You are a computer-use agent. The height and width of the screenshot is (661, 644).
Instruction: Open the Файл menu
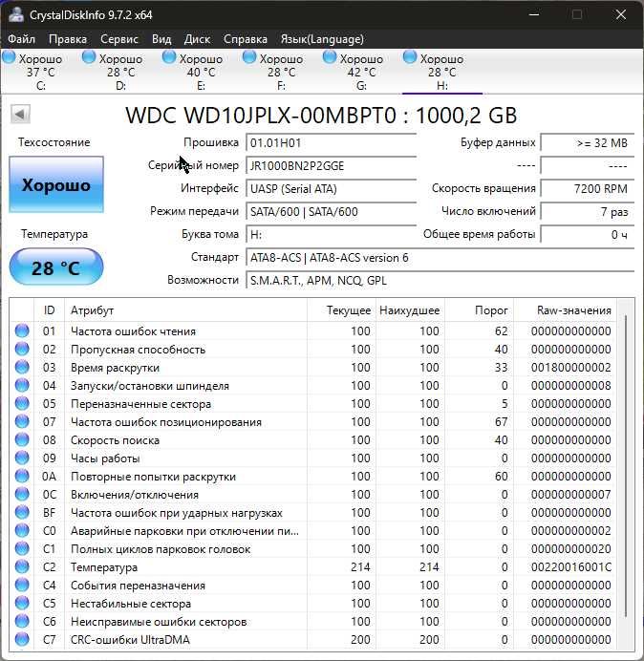tap(22, 39)
